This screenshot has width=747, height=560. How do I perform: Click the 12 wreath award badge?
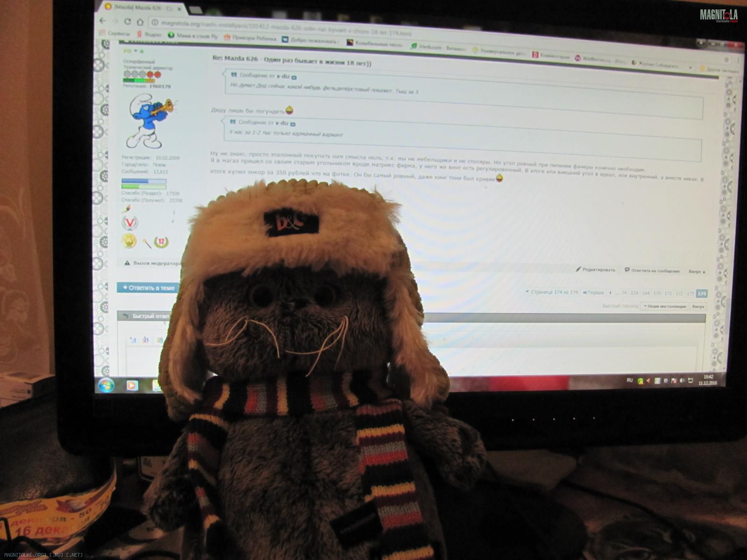(x=161, y=242)
